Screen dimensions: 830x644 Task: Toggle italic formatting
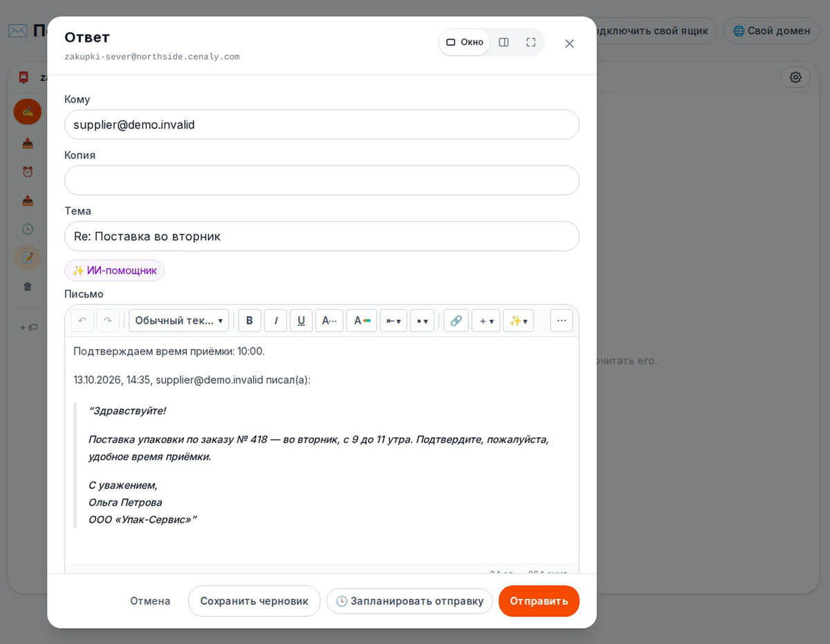pyautogui.click(x=275, y=321)
